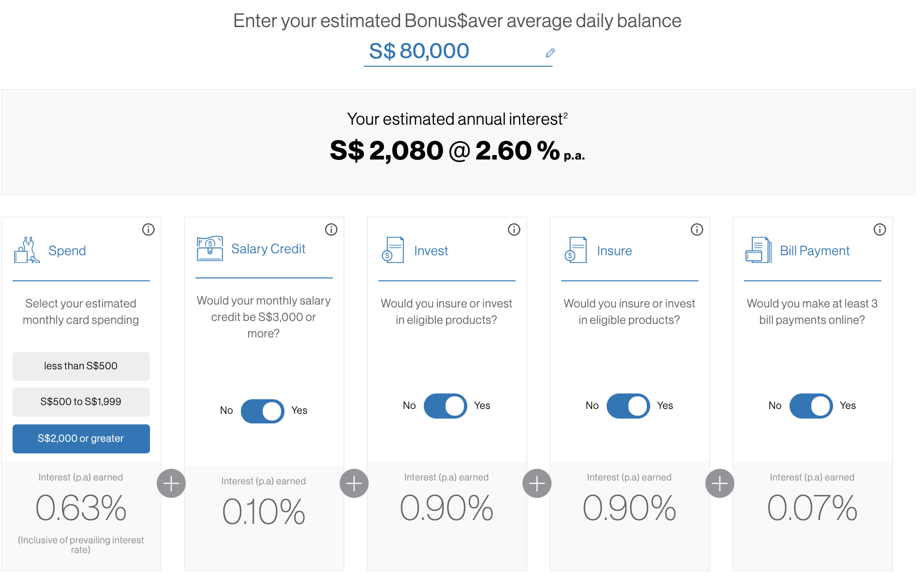The image size is (924, 581).
Task: Click the plus circle between Spend and Salary Credit
Action: [x=171, y=483]
